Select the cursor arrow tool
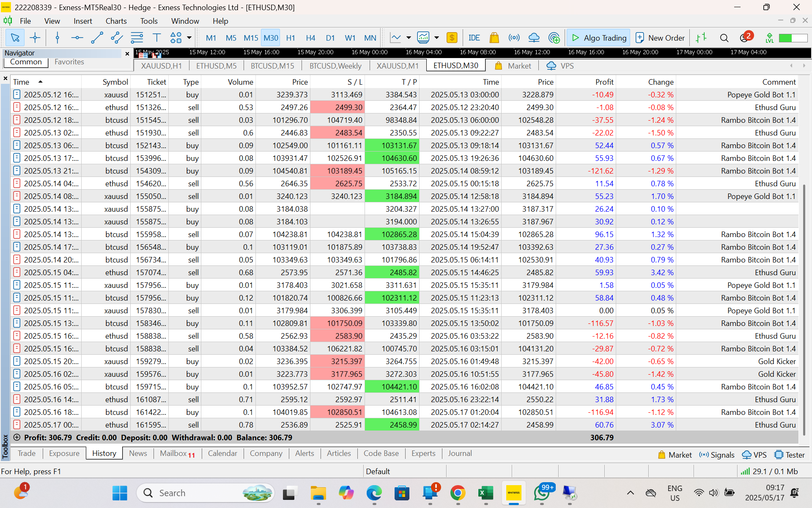812x508 pixels. click(x=15, y=38)
